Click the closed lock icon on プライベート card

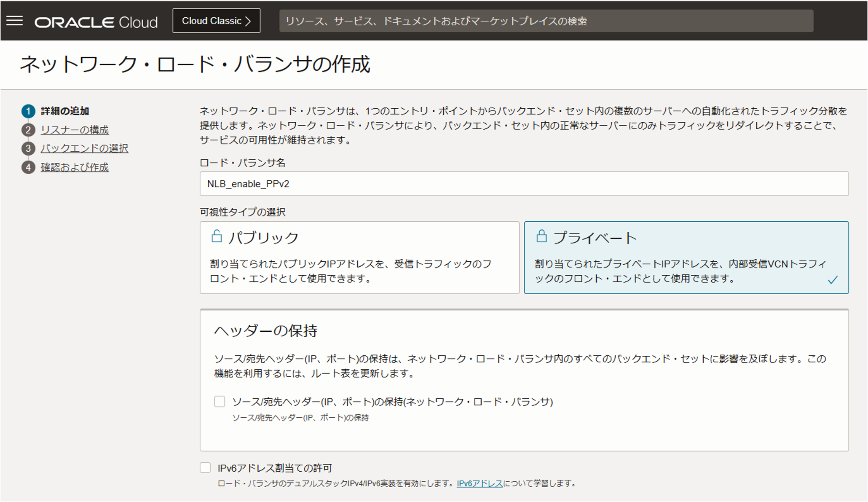[x=541, y=236]
